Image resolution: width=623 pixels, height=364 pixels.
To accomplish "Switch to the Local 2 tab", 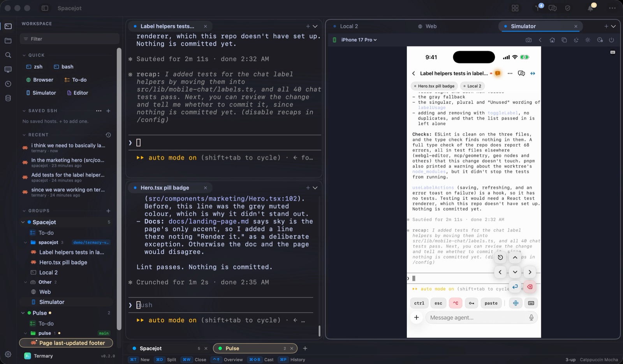I will point(345,26).
